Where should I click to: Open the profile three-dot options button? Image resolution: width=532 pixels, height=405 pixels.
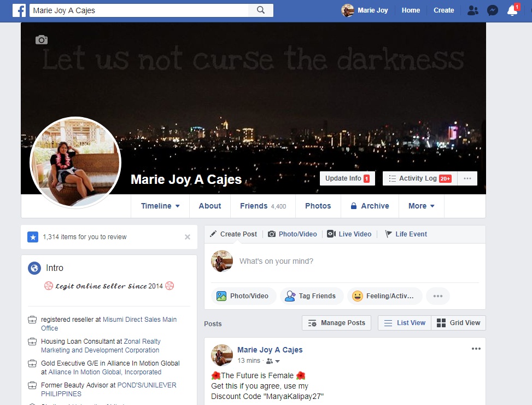467,178
